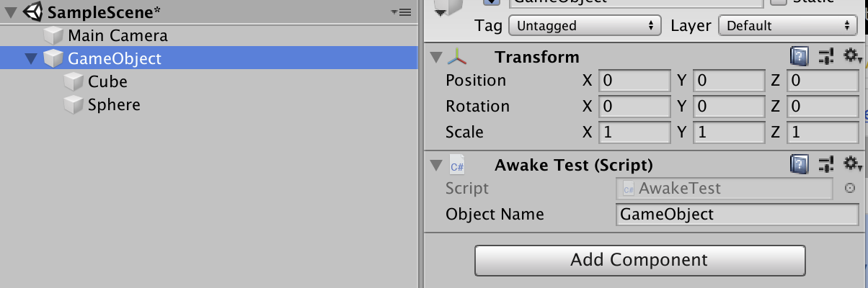Open Awake Test gear settings menu
The width and height of the screenshot is (868, 288).
click(853, 165)
